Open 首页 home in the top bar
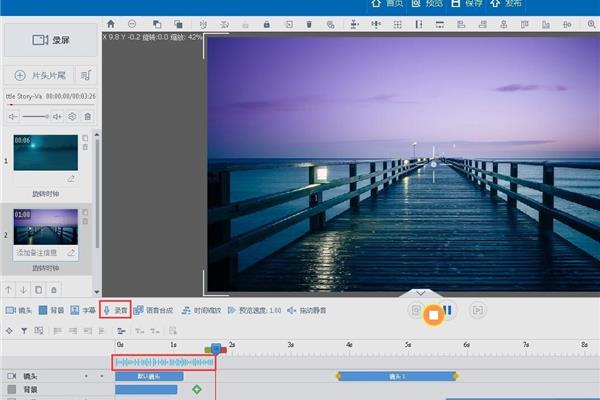Viewport: 600px width, 400px height. [x=387, y=3]
